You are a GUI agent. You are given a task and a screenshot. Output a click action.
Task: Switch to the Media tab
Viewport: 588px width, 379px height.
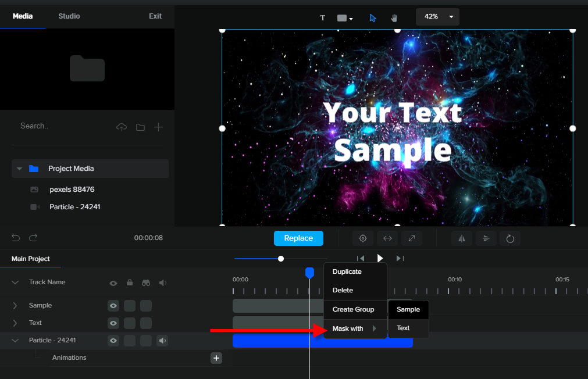(23, 16)
